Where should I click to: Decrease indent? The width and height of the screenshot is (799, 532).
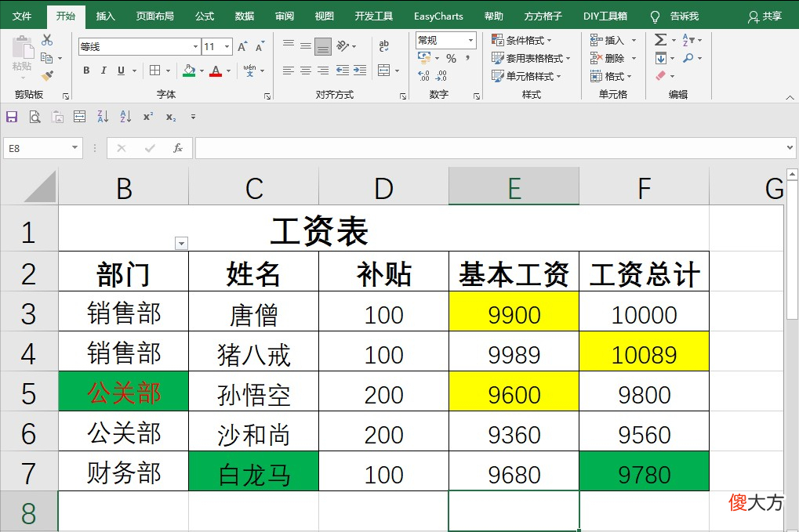tap(343, 71)
